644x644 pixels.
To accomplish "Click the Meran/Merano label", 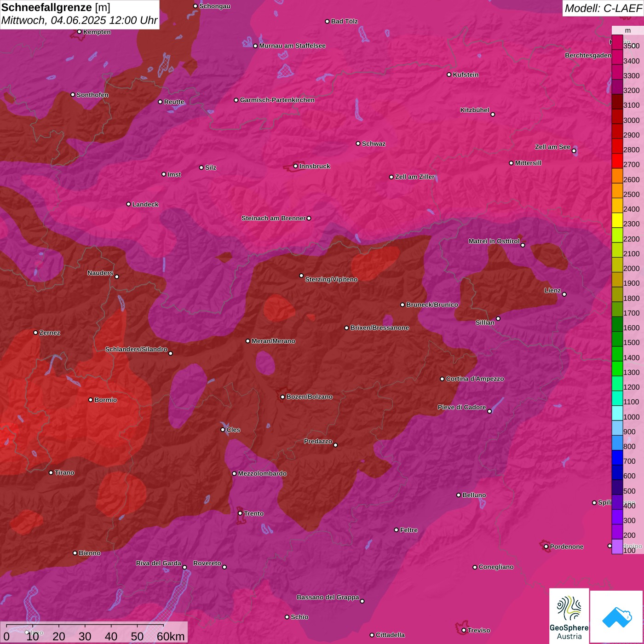I will point(273,341).
